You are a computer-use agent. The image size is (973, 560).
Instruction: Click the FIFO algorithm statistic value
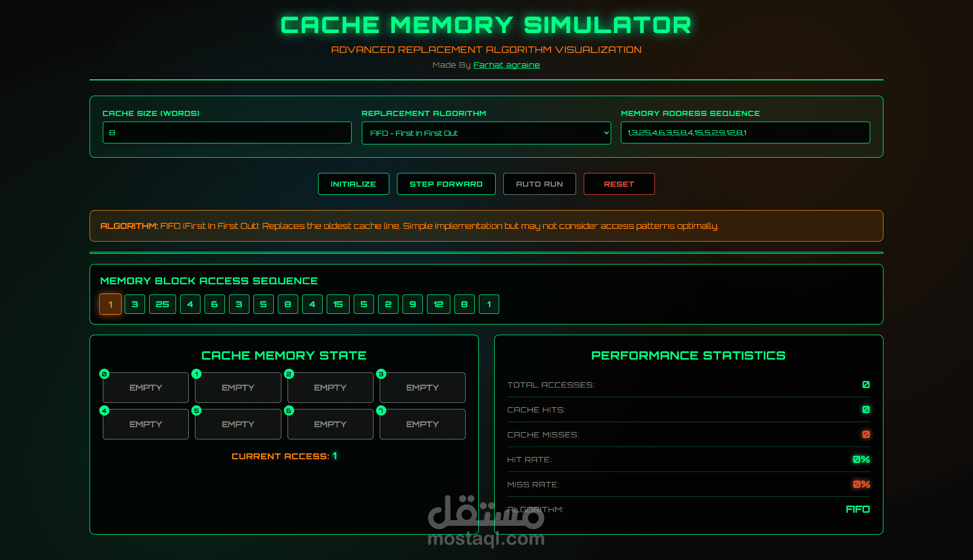point(857,509)
